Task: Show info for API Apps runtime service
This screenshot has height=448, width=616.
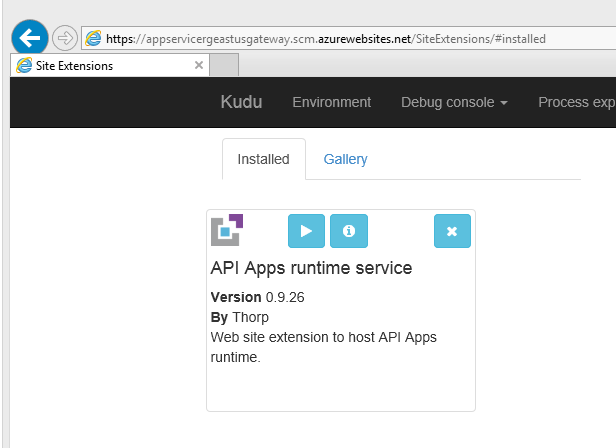Action: (x=349, y=230)
